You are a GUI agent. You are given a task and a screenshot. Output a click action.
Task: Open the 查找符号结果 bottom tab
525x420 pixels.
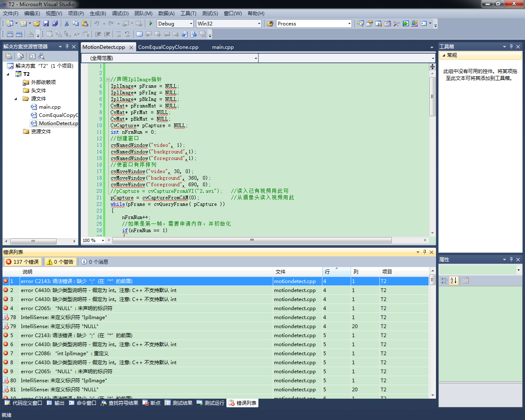tap(119, 403)
